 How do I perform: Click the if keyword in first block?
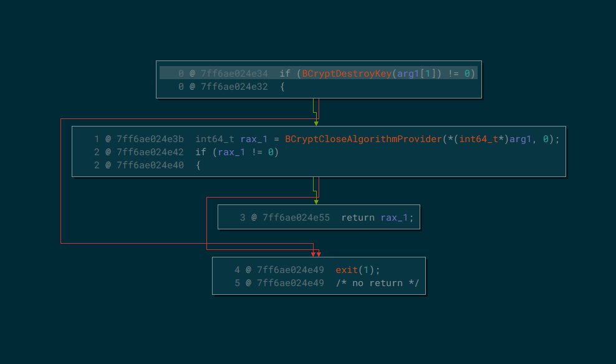(285, 74)
